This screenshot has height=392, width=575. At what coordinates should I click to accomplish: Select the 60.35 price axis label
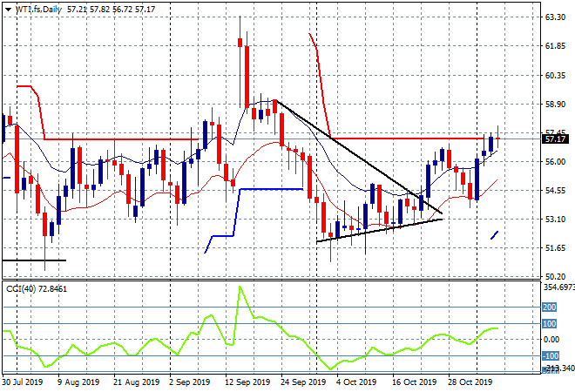(x=555, y=75)
